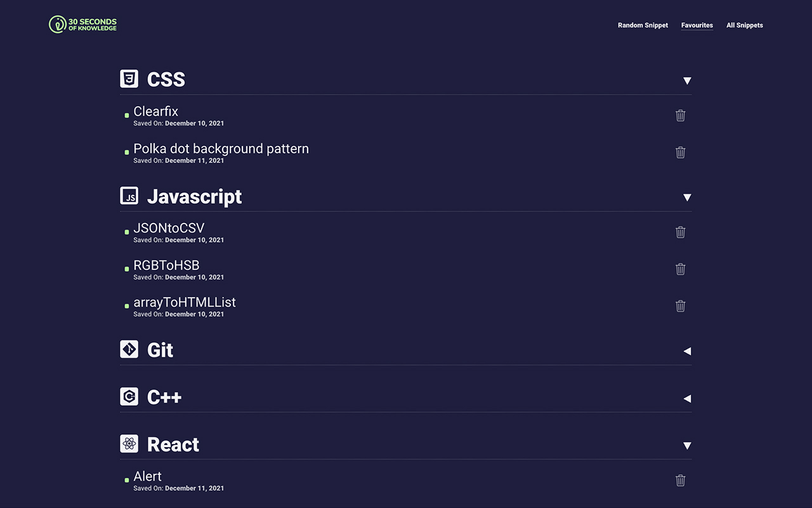Image resolution: width=812 pixels, height=508 pixels.
Task: Open the arrayToHTMLList snippet
Action: point(184,303)
